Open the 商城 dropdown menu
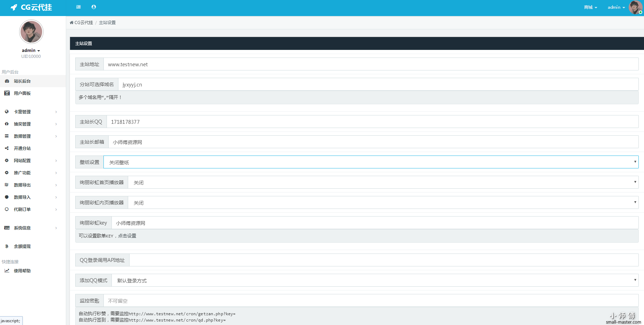The image size is (644, 325). pos(590,7)
